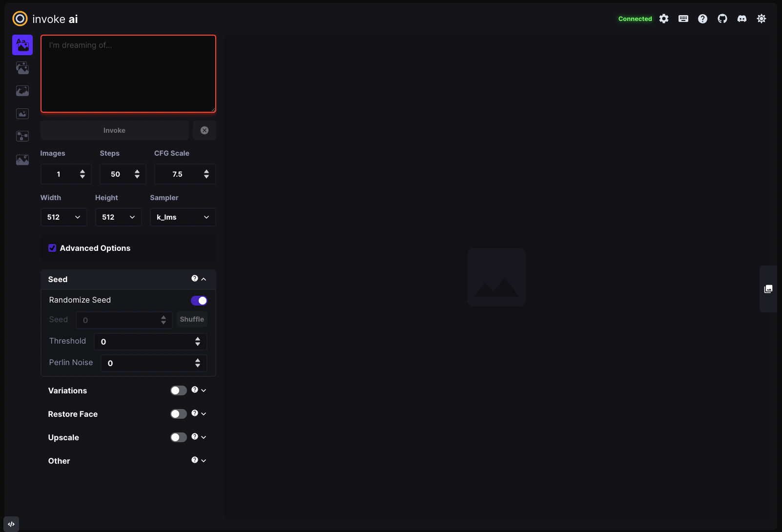Click the Sampler label
This screenshot has height=532, width=782.
164,198
